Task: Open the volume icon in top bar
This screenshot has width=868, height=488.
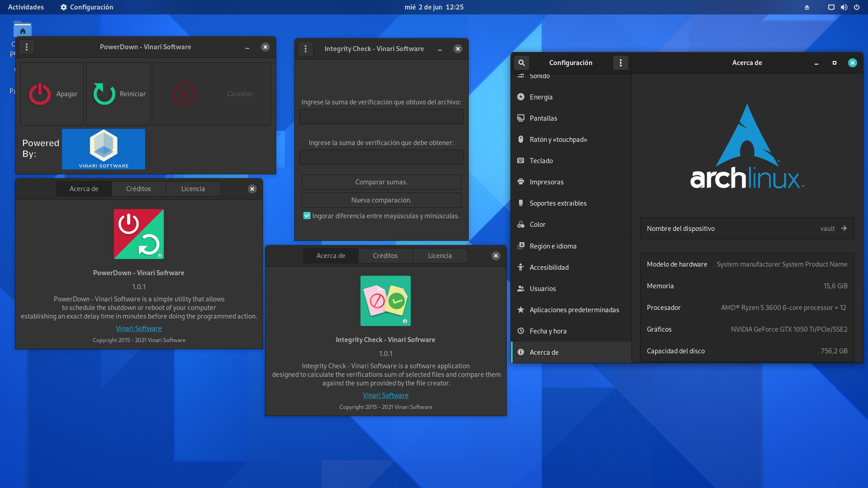Action: pos(844,7)
